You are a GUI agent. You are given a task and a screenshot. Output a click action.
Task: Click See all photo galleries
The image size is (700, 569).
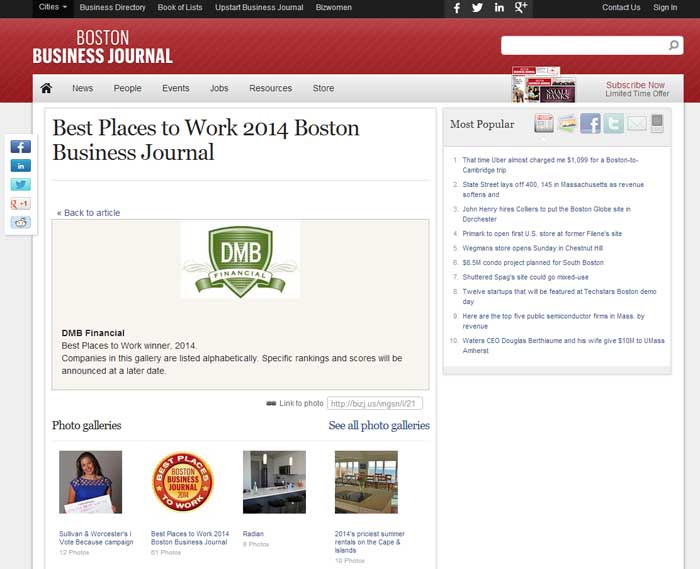tap(379, 425)
